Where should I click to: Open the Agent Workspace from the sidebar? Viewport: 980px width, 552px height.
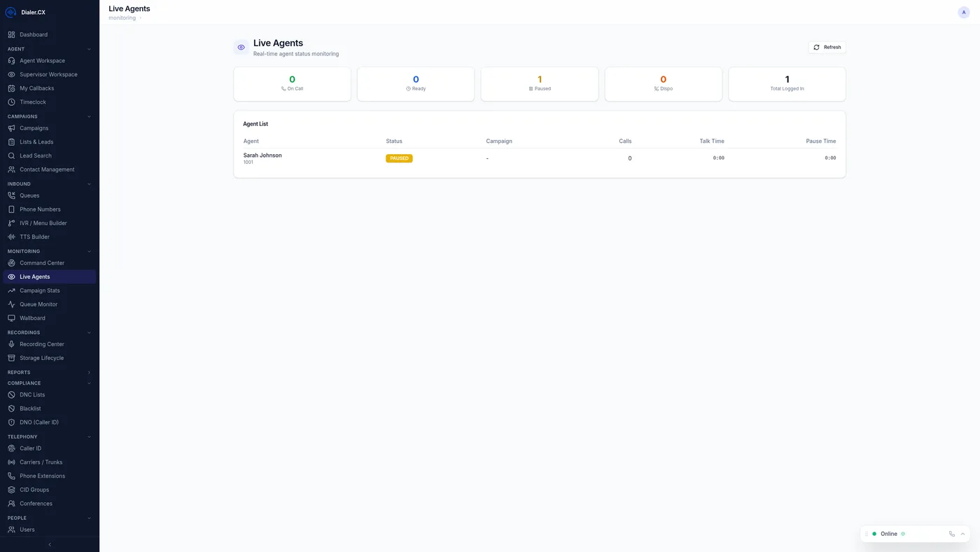tap(41, 60)
